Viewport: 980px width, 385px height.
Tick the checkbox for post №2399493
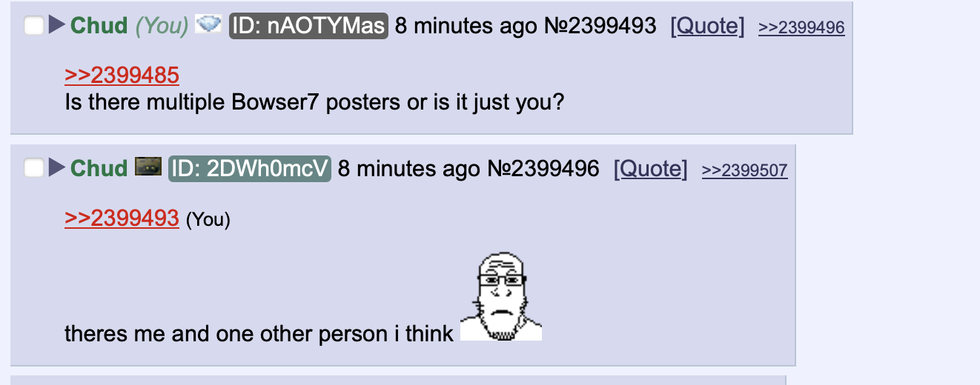[x=34, y=26]
